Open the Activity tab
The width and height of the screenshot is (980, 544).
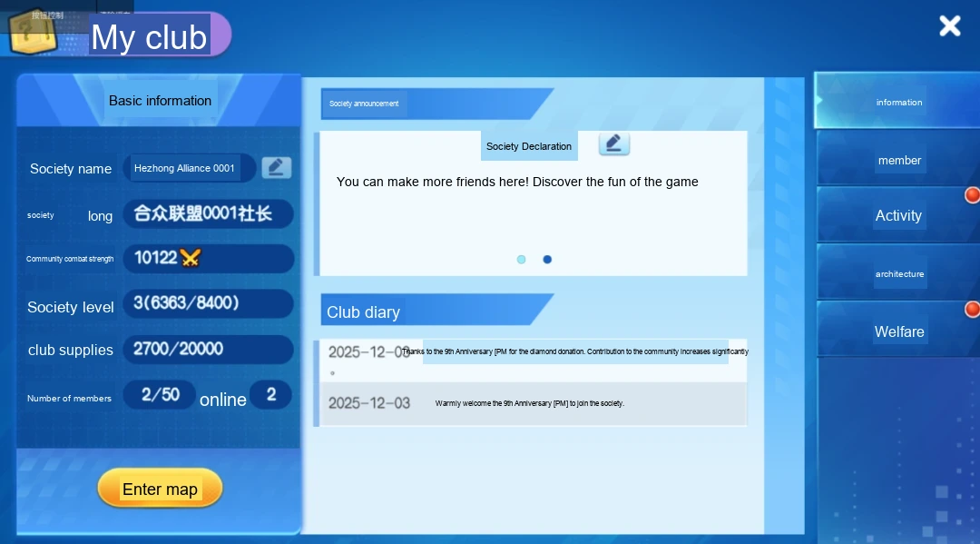tap(898, 215)
